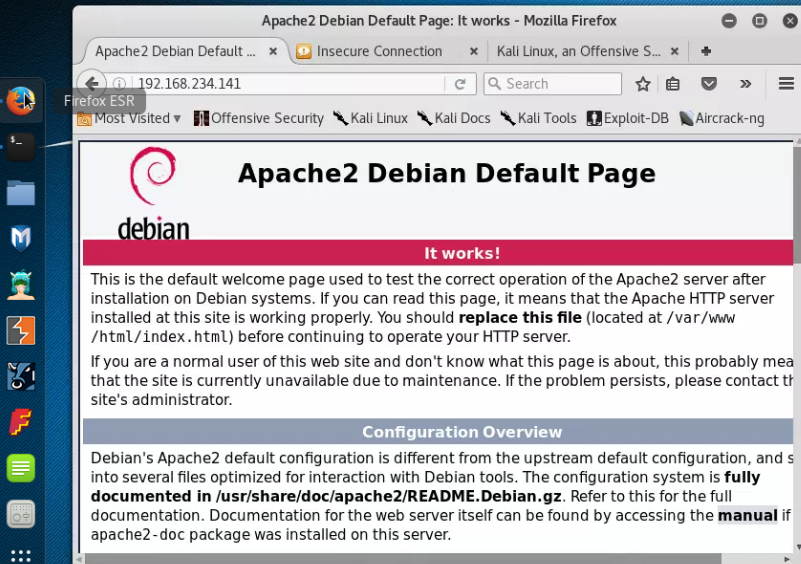Follow the manual link in Configuration Overview
This screenshot has width=801, height=564.
[x=747, y=515]
